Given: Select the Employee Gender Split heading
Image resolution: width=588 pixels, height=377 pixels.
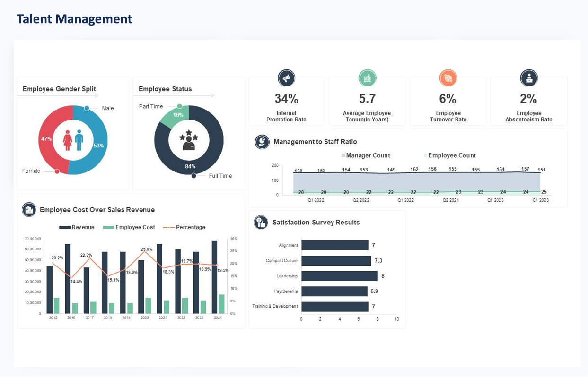Looking at the screenshot, I should pyautogui.click(x=59, y=89).
